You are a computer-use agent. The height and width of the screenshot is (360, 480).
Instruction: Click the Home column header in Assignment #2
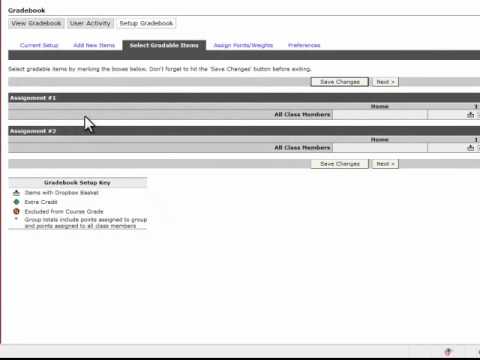pos(380,139)
